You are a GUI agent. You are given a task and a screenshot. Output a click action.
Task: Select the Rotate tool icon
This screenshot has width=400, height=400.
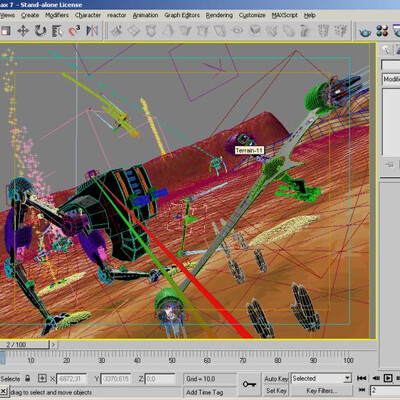pos(40,31)
